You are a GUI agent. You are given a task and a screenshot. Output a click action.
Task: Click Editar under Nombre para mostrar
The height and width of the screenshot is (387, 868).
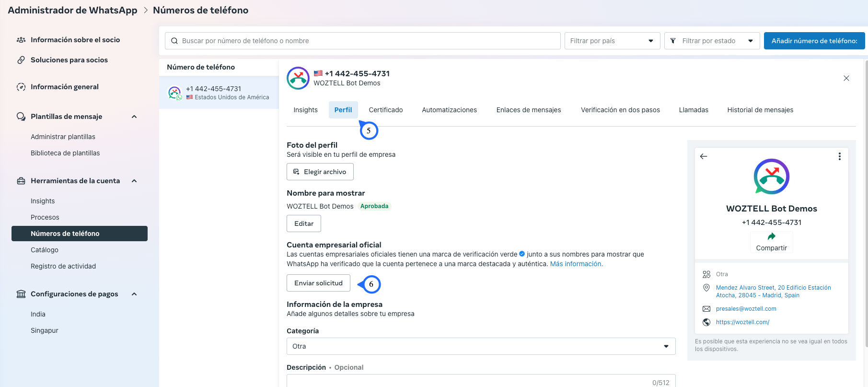click(304, 223)
